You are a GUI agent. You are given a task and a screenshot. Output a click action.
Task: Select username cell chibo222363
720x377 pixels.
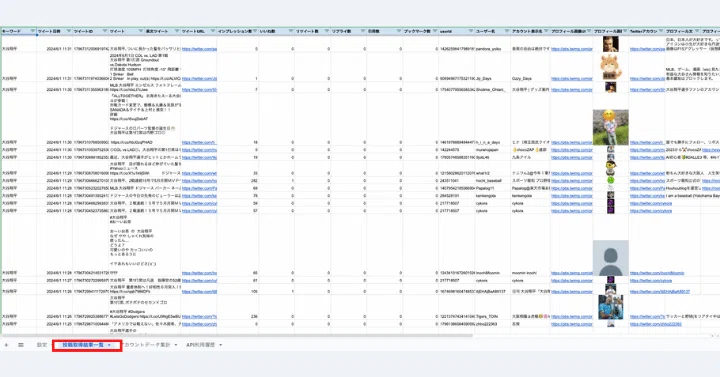click(x=493, y=324)
